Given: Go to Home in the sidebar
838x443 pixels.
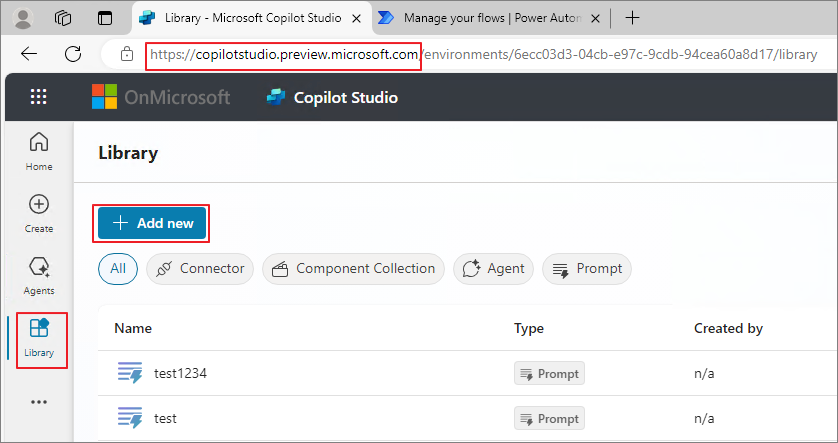Looking at the screenshot, I should click(x=39, y=152).
